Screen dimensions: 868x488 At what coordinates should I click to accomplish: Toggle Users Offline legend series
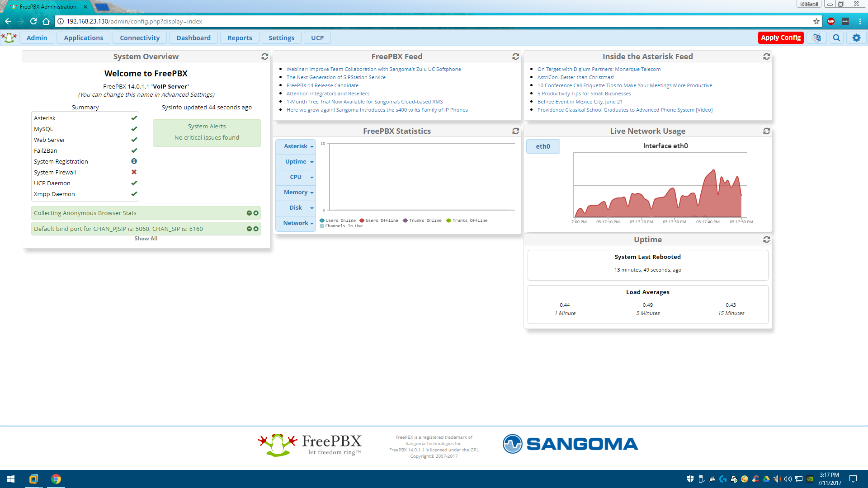[x=379, y=221]
